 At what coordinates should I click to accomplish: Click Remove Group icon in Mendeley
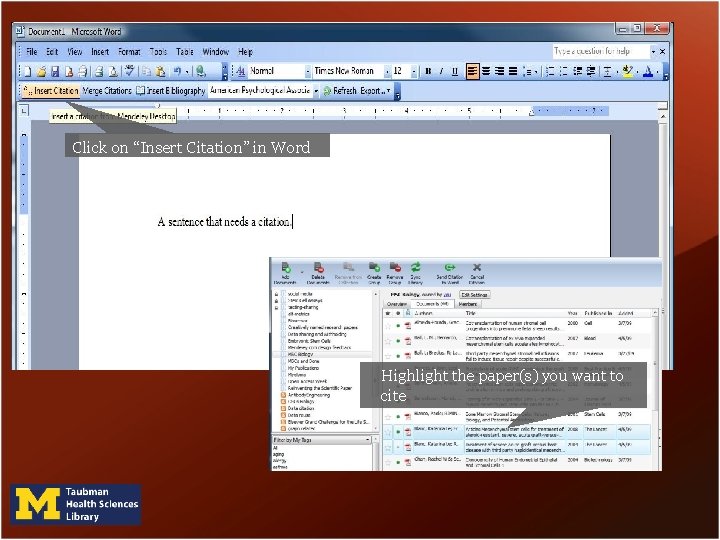click(x=395, y=273)
